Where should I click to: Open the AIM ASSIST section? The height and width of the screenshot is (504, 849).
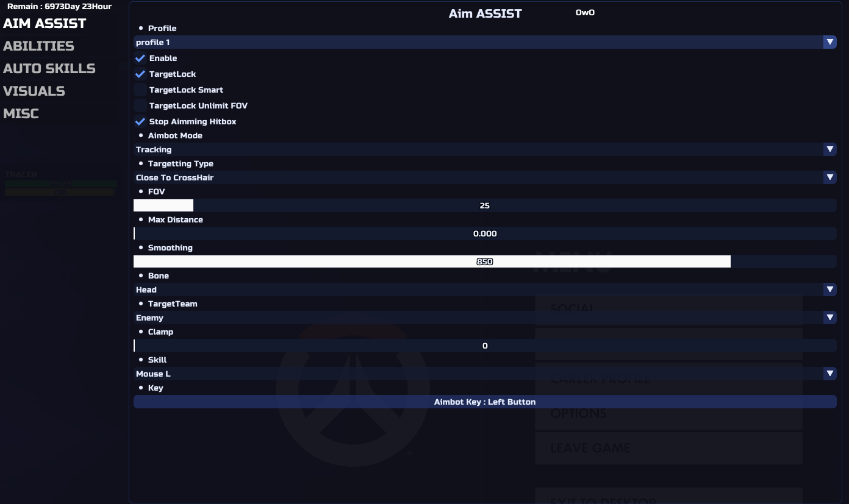(45, 23)
